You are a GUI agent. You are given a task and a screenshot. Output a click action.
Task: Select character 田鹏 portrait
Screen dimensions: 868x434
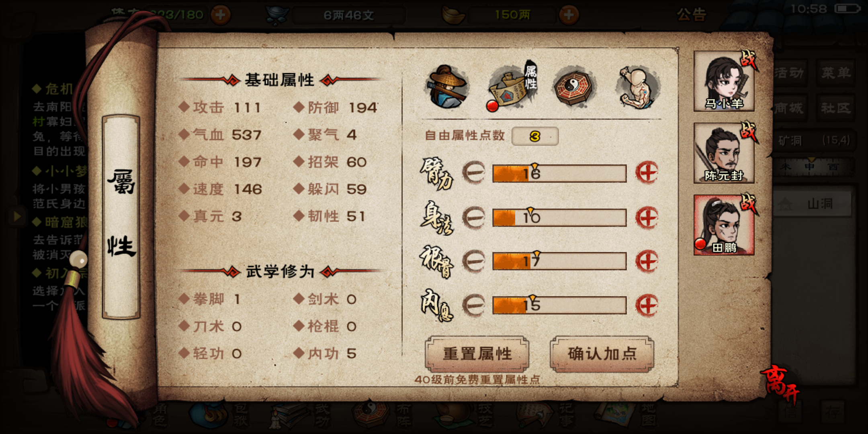point(724,225)
